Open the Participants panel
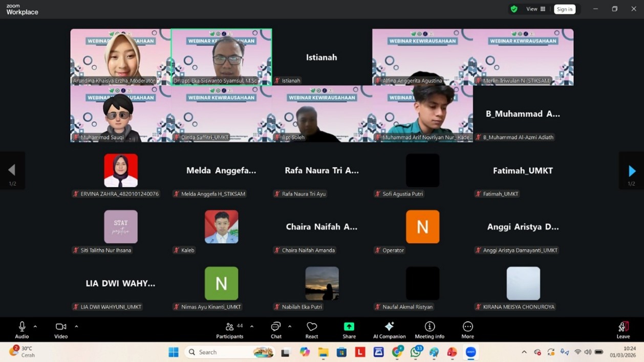This screenshot has height=362, width=644. 229,330
